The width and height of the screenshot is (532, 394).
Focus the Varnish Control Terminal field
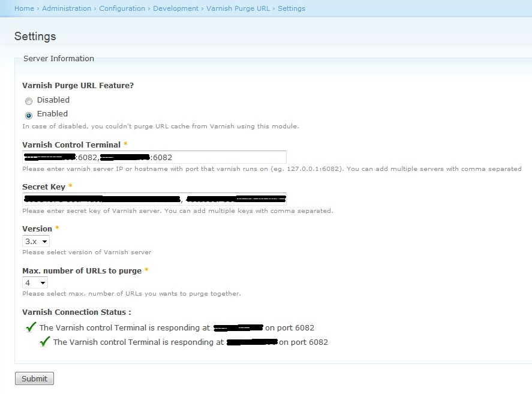tap(154, 157)
